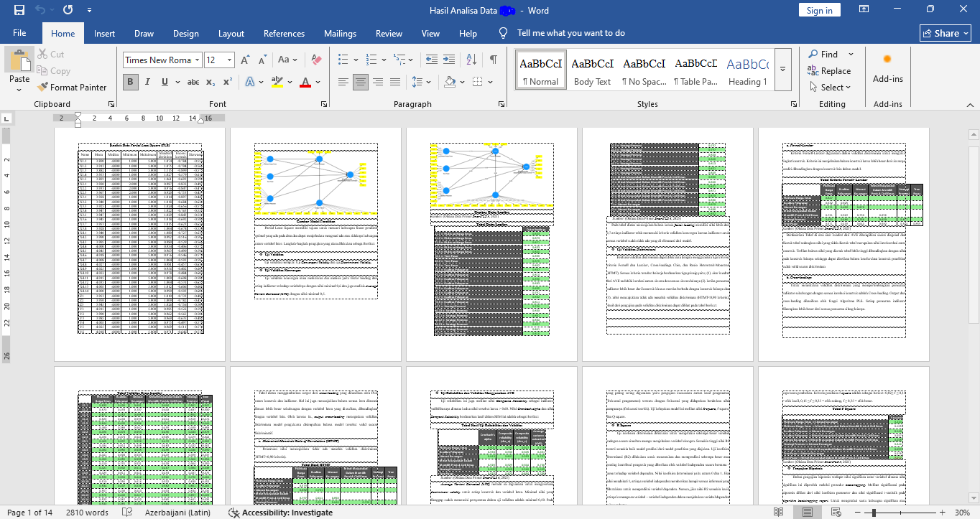The width and height of the screenshot is (980, 519).
Task: Toggle Show/Hide paragraph marks
Action: (493, 60)
